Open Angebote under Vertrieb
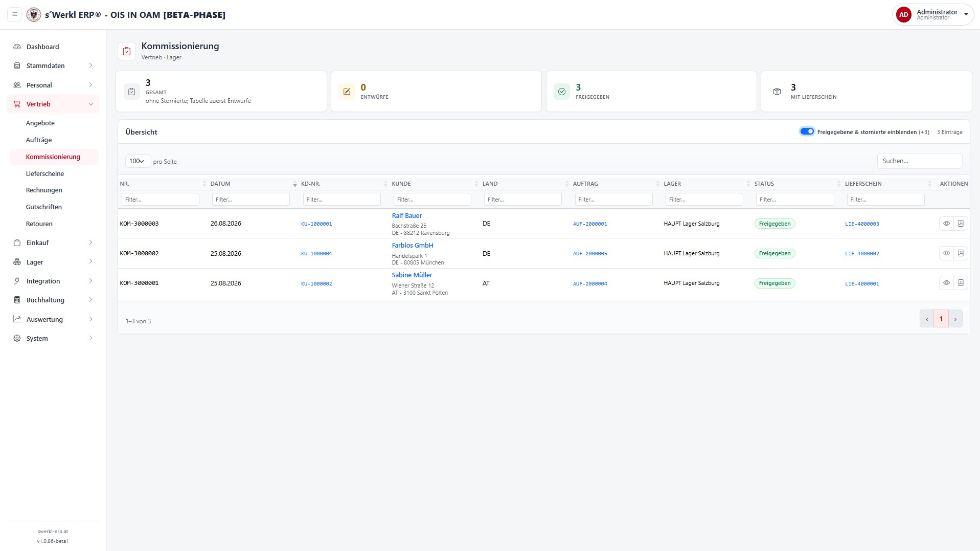 tap(40, 123)
